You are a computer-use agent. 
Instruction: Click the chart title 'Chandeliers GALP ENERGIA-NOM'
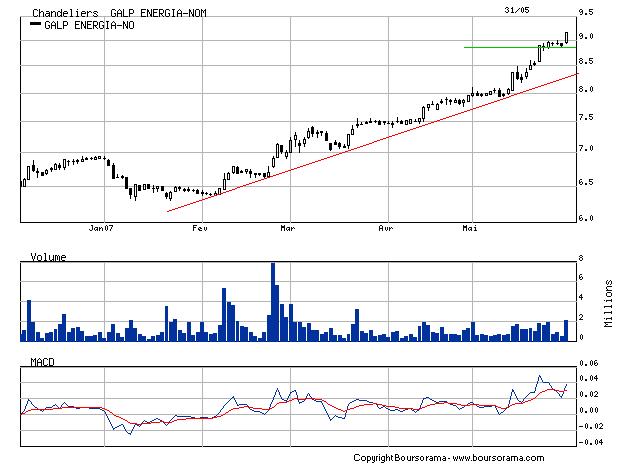coord(119,13)
